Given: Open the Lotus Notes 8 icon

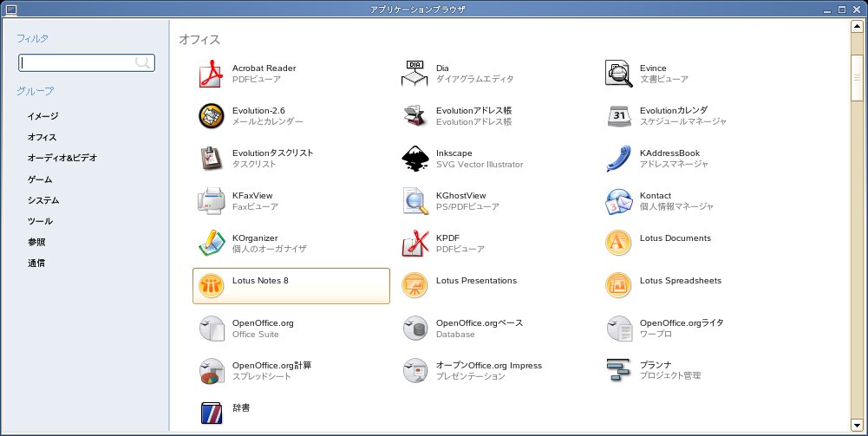Looking at the screenshot, I should 211,286.
